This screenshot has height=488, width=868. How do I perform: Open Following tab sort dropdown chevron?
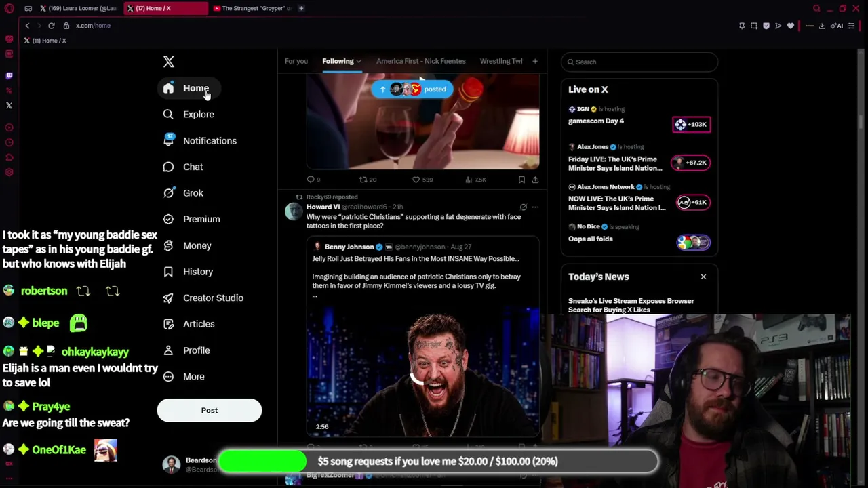(359, 62)
